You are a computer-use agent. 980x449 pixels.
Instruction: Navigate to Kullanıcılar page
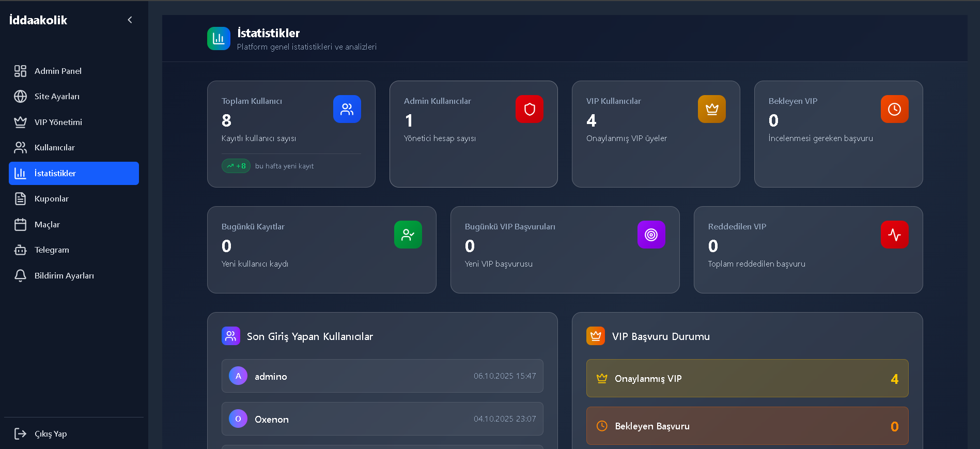pyautogui.click(x=74, y=147)
